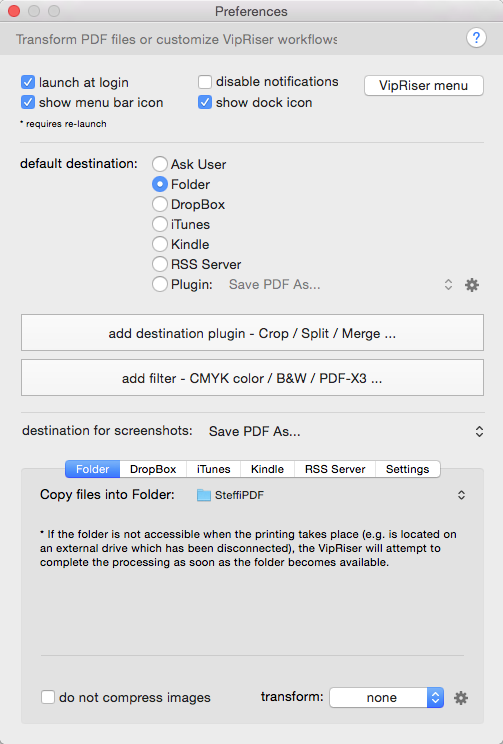Image resolution: width=503 pixels, height=744 pixels.
Task: Click the gear icon next to transform
Action: (461, 698)
